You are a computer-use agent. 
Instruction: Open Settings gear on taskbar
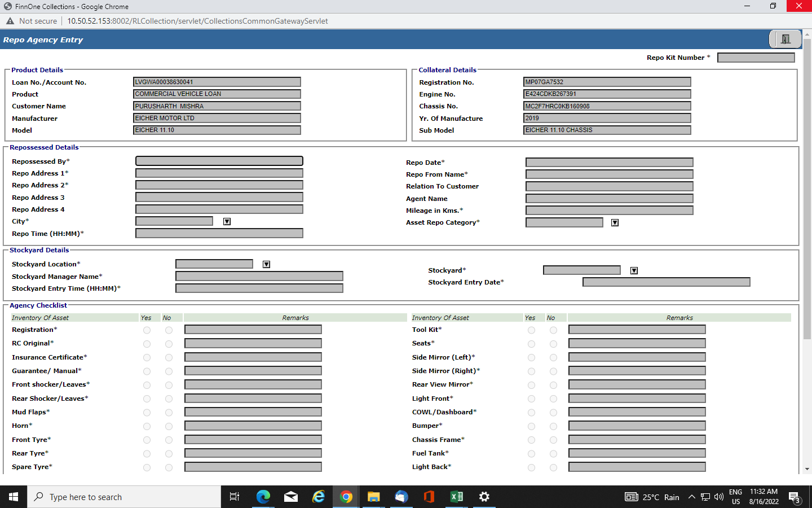point(484,497)
